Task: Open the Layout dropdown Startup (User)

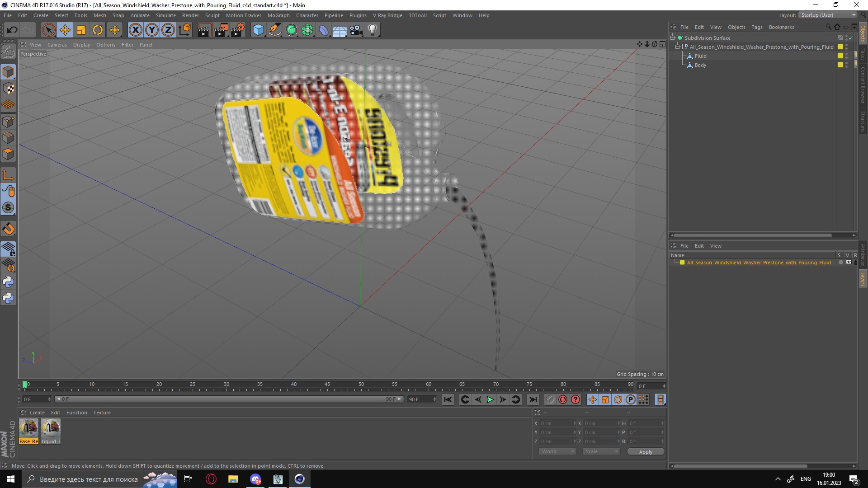Action: click(828, 15)
